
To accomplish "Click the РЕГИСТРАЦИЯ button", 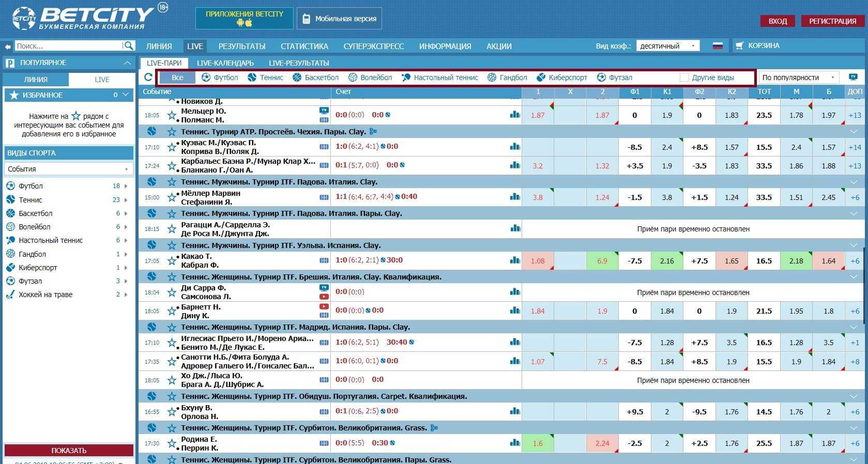I will coord(832,21).
